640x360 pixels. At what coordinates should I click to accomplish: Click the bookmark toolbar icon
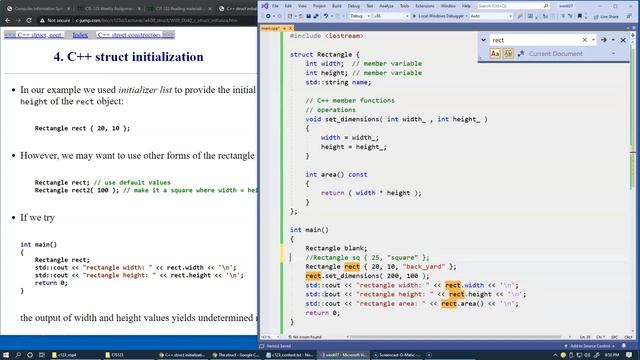coord(580,16)
